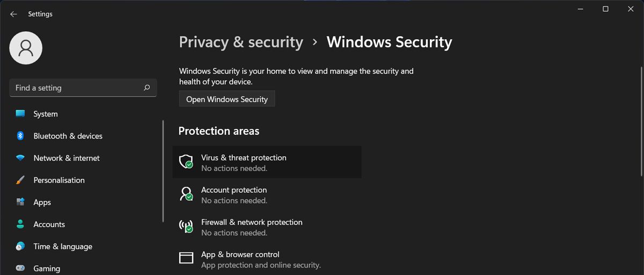Select the Bluetooth & devices icon
Screen dimensions: 644x275
(x=20, y=136)
